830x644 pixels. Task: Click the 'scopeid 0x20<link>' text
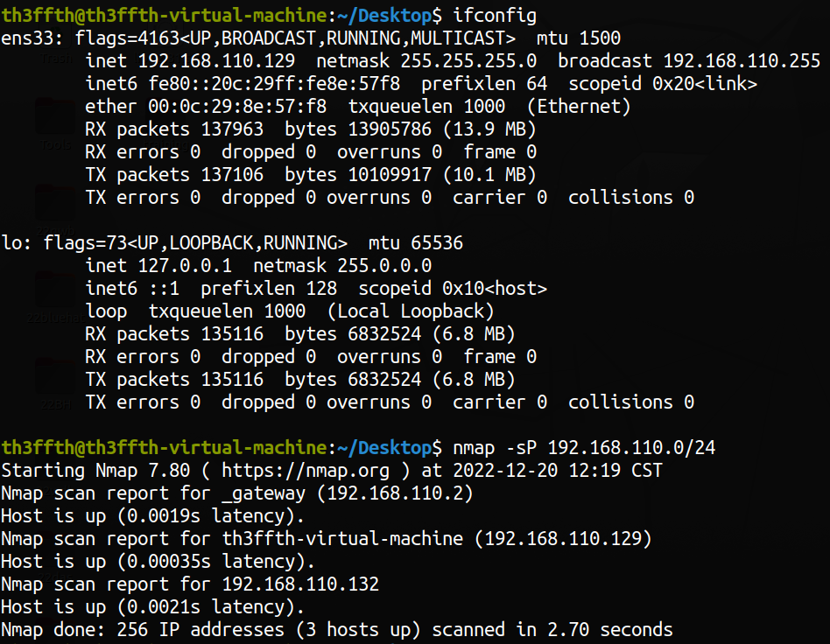click(x=663, y=84)
